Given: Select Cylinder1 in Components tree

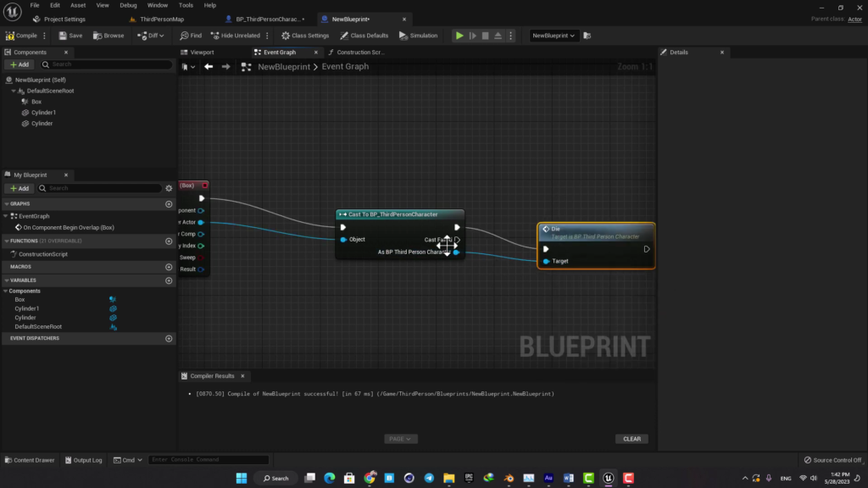Looking at the screenshot, I should [43, 113].
